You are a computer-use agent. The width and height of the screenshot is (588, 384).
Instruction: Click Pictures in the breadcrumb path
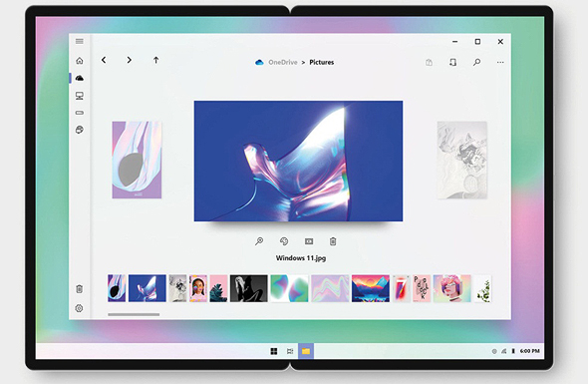[x=321, y=62]
